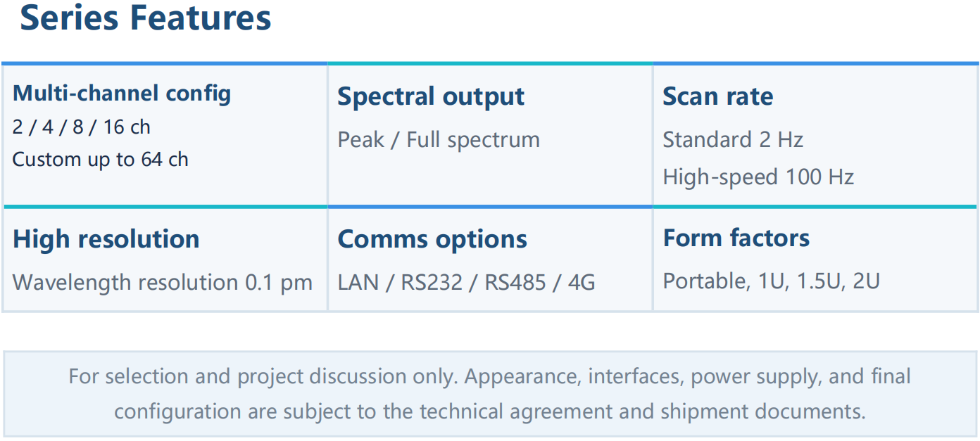Click the 2 / 4 / 8 / 16 ch text
This screenshot has width=980, height=441.
(82, 127)
